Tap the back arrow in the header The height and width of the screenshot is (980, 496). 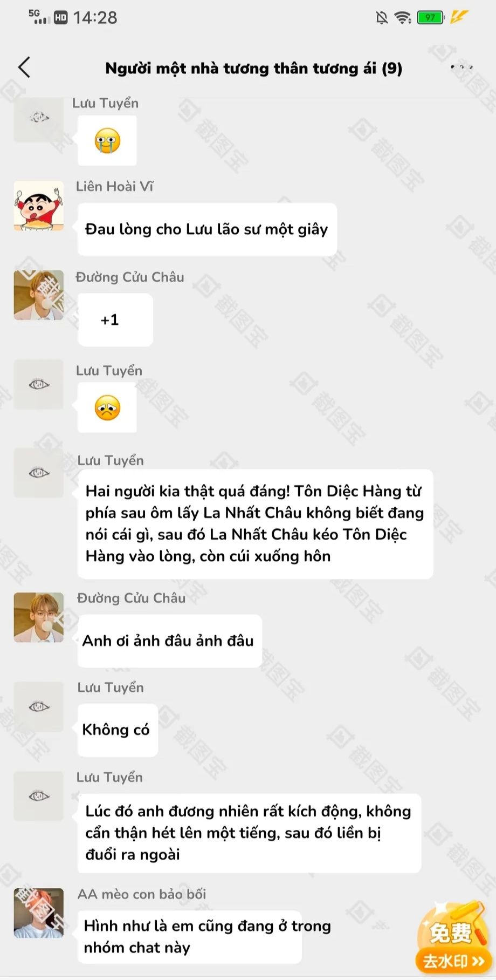(x=24, y=68)
